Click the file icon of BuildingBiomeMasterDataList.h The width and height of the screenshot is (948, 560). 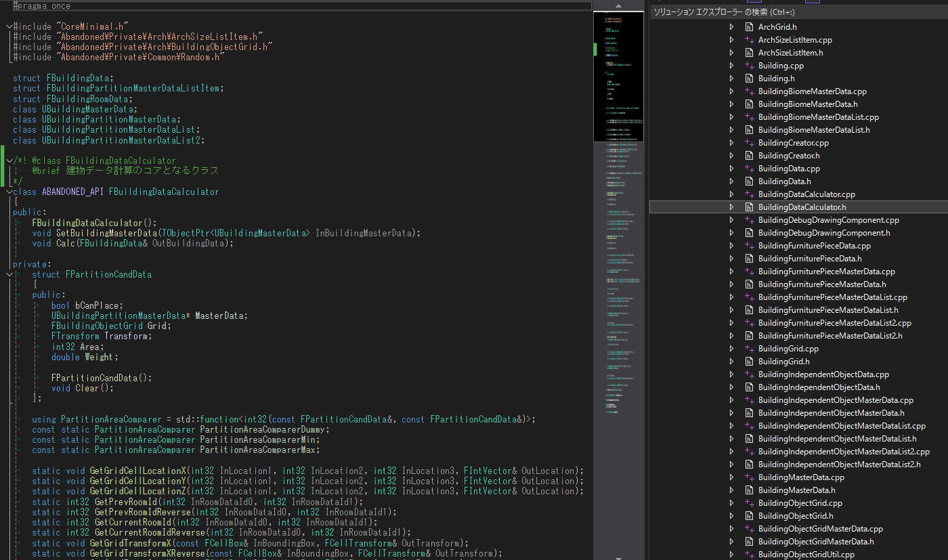[749, 129]
